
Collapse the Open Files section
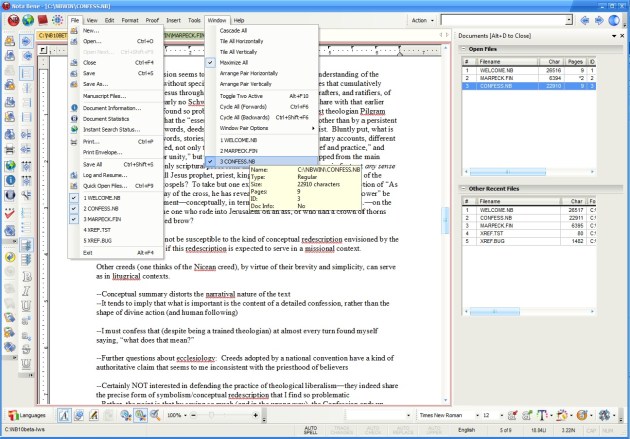pyautogui.click(x=463, y=49)
